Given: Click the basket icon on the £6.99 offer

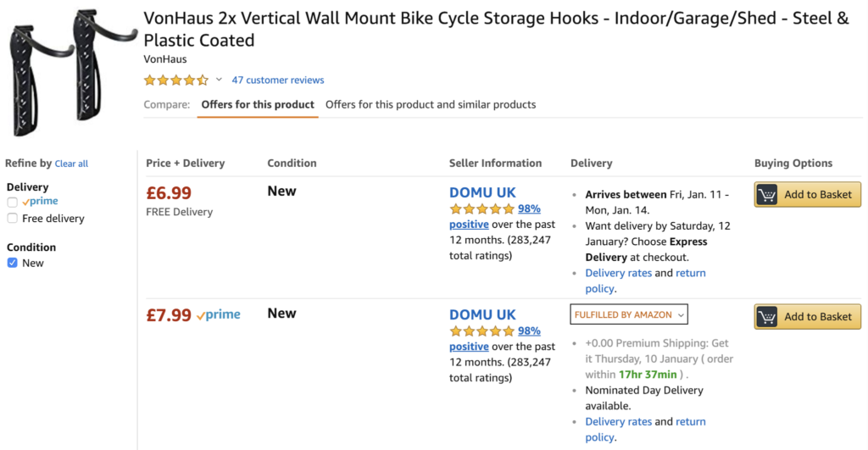Looking at the screenshot, I should pyautogui.click(x=768, y=195).
